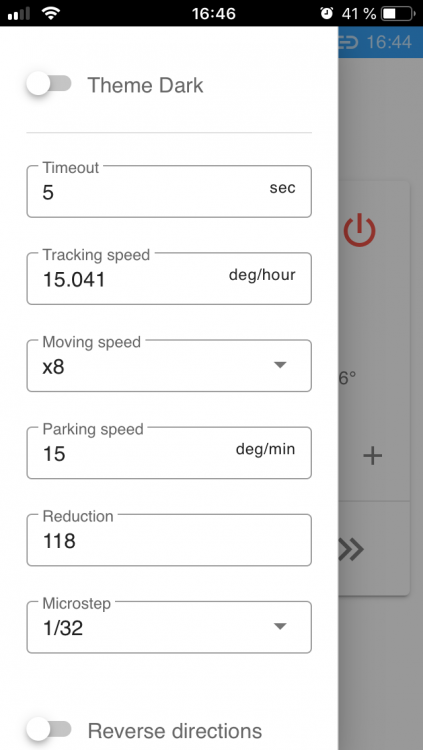Tap the Wi-Fi status bar icon
Image resolution: width=423 pixels, height=750 pixels.
50,13
